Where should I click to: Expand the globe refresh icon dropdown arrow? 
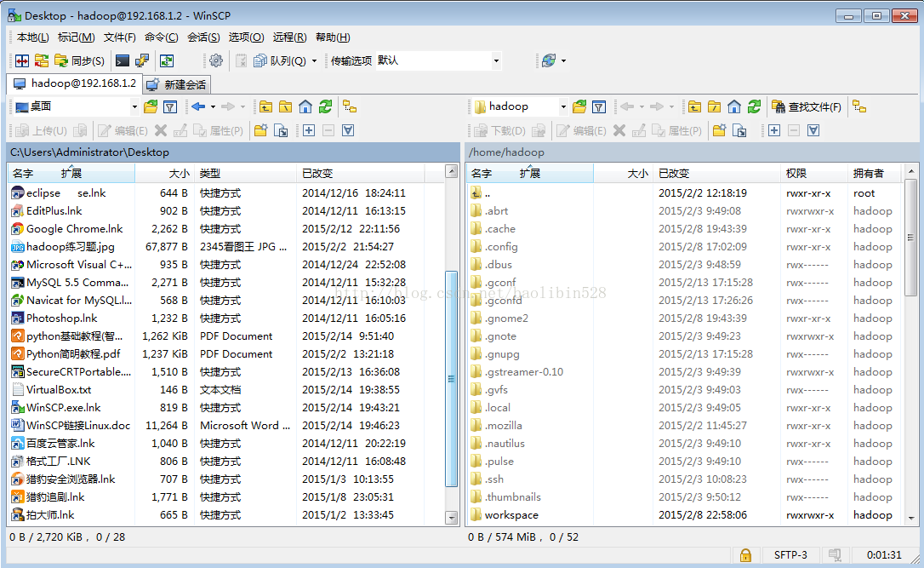point(564,60)
